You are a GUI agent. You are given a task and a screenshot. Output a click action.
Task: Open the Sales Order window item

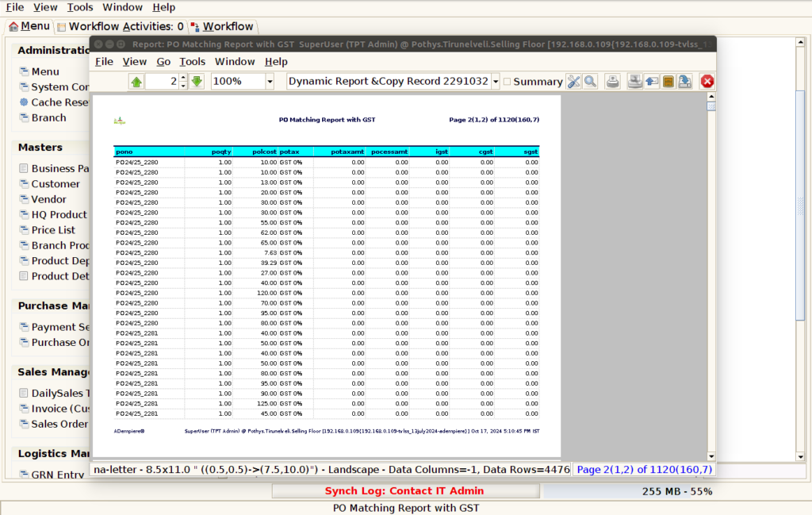click(54, 424)
